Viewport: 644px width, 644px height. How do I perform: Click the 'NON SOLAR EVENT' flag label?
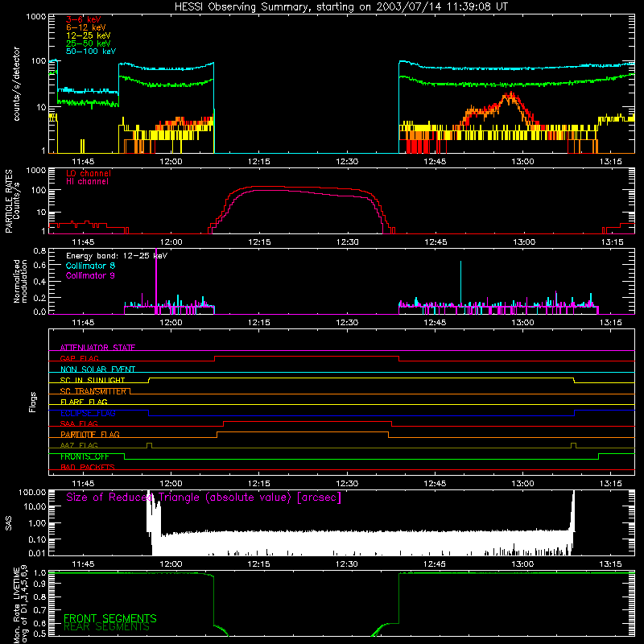pos(97,369)
